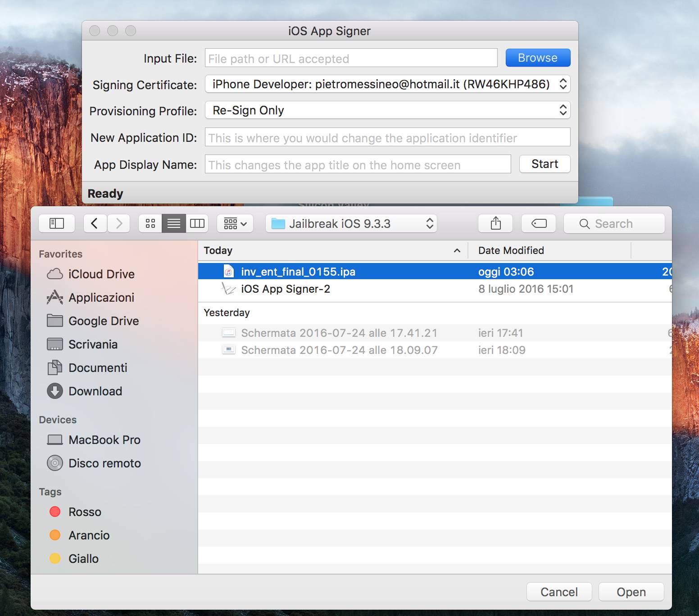Select inv_ent_final_0155.ipa file
Screen dimensions: 699x616
pos(435,272)
